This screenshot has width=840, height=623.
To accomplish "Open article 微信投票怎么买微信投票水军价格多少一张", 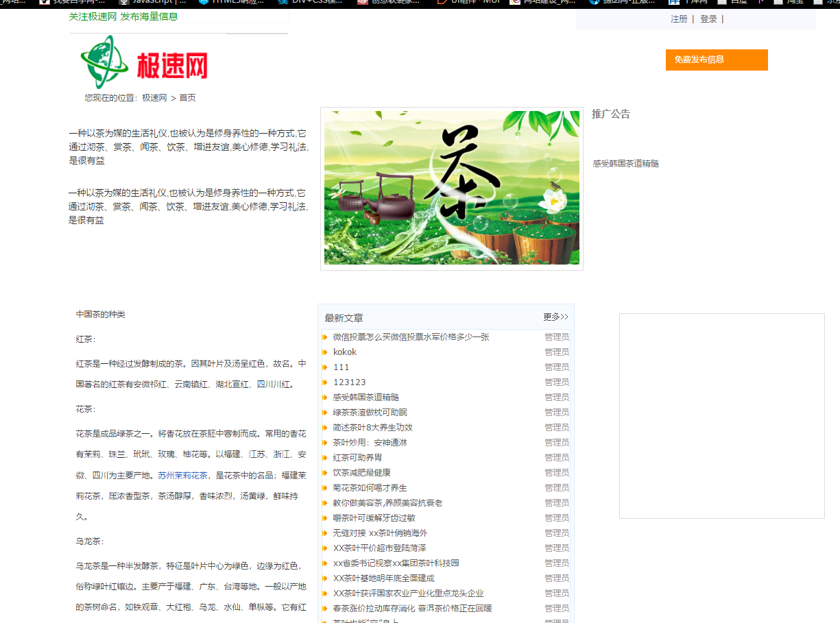I will pos(411,337).
